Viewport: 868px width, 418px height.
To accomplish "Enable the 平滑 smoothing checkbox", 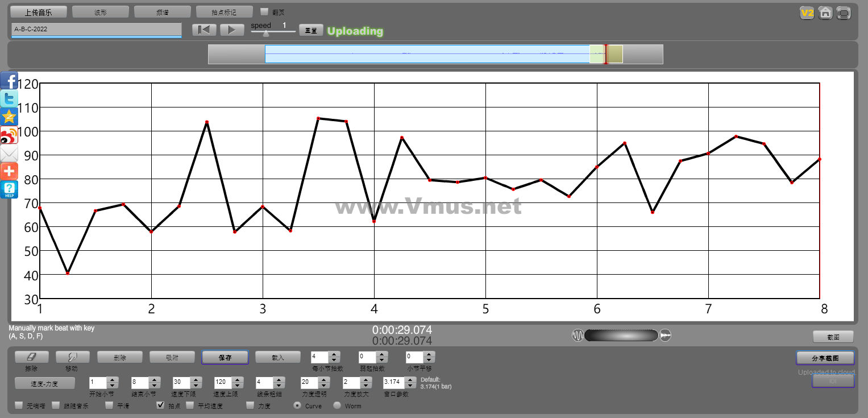I will point(109,405).
